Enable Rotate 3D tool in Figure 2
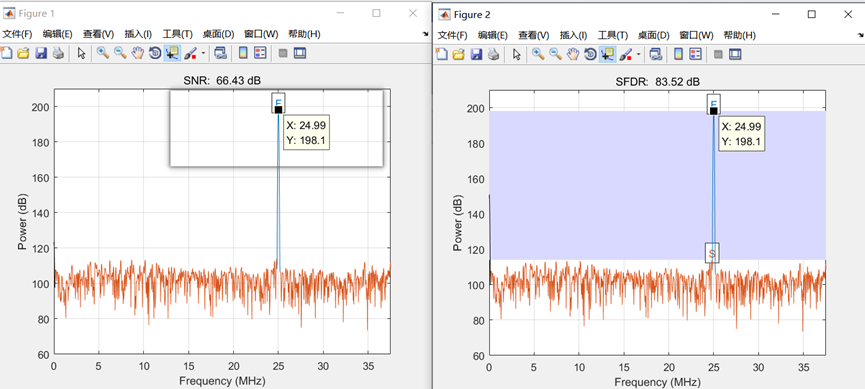The height and width of the screenshot is (389, 865). point(590,54)
